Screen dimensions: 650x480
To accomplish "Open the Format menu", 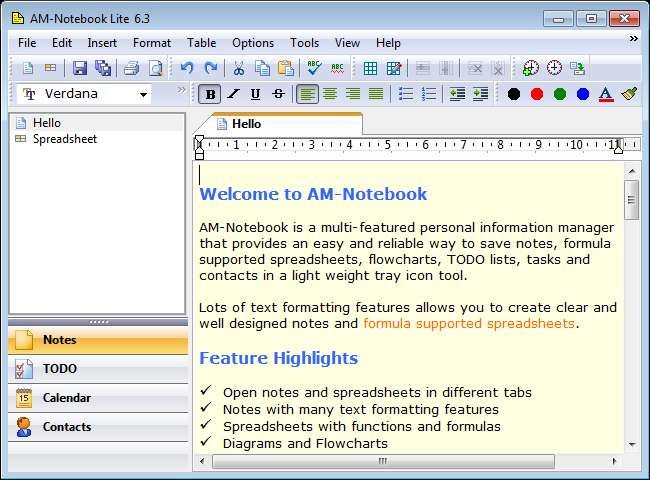I will coord(152,43).
